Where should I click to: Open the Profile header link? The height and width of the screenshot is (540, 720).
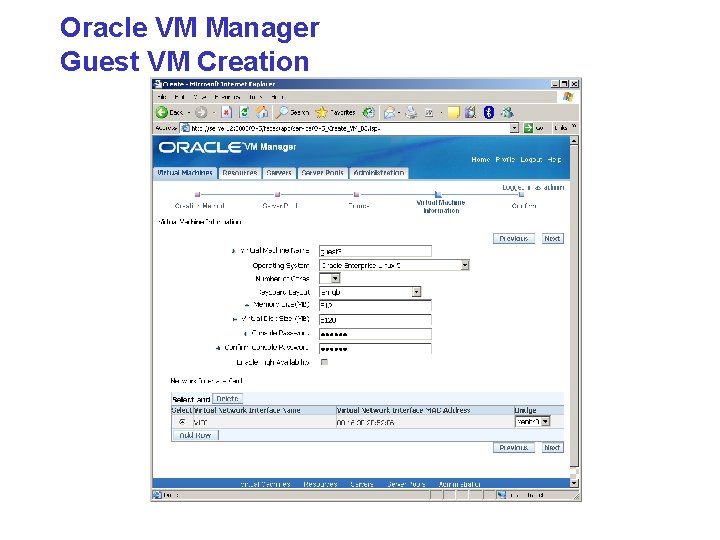click(x=505, y=159)
